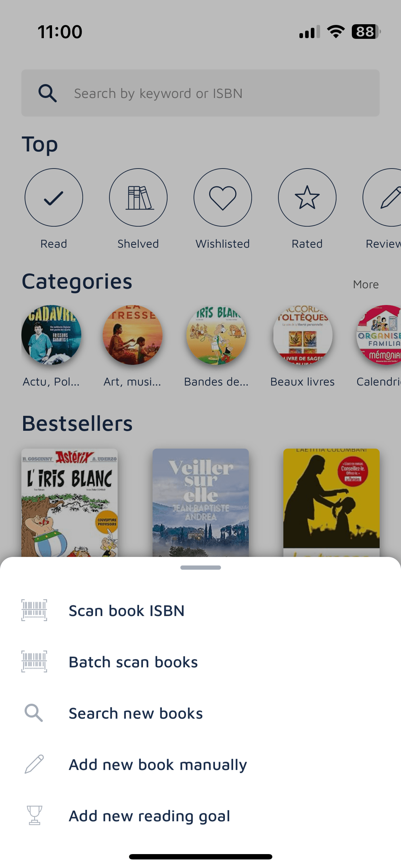Tap the barcode icon beside Scan book ISBN
401x868 pixels.
tap(34, 610)
